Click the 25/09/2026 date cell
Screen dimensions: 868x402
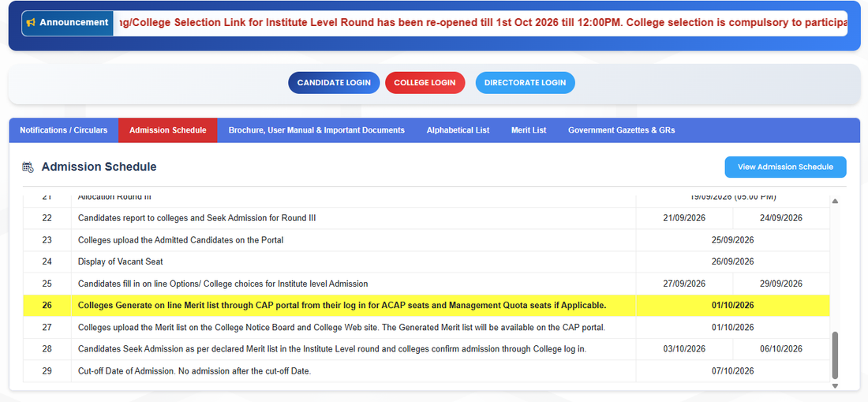pos(733,240)
